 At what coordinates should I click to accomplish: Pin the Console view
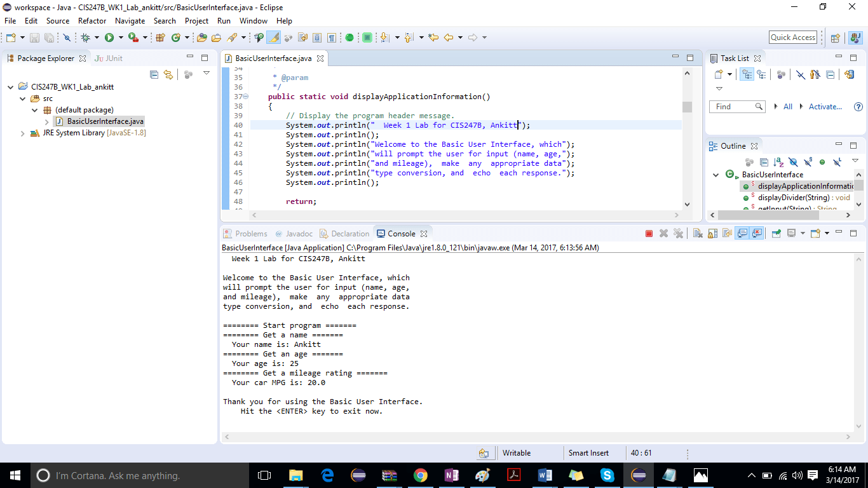(776, 233)
